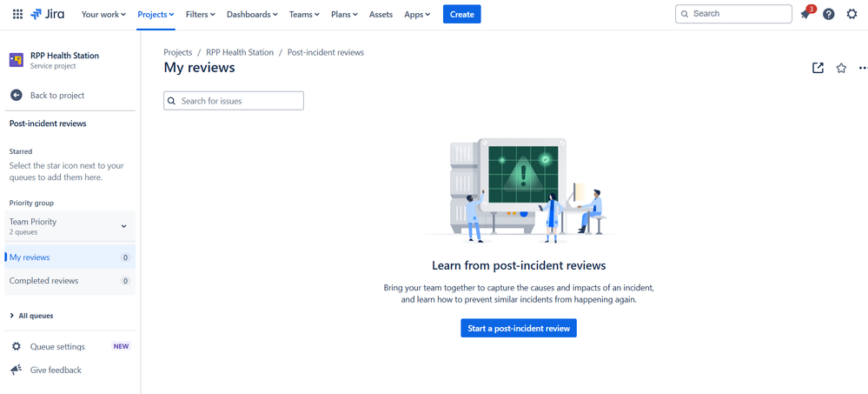Click the Queue settings gear icon
This screenshot has width=868, height=394.
click(17, 346)
